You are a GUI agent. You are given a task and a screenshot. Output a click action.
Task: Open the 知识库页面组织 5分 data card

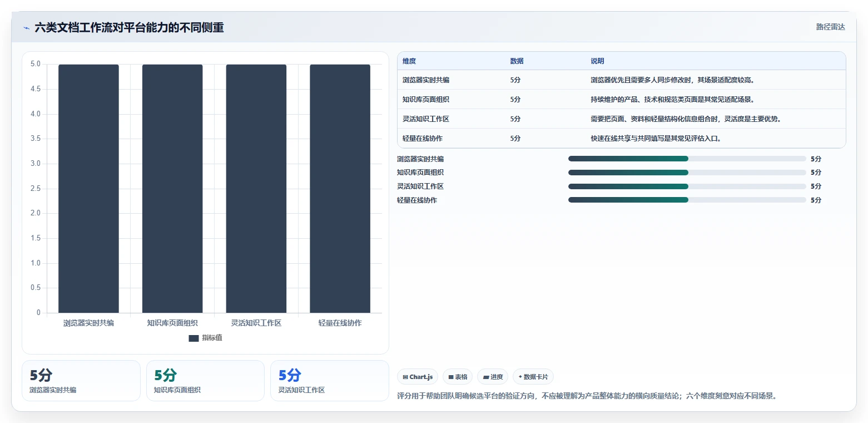[205, 381]
